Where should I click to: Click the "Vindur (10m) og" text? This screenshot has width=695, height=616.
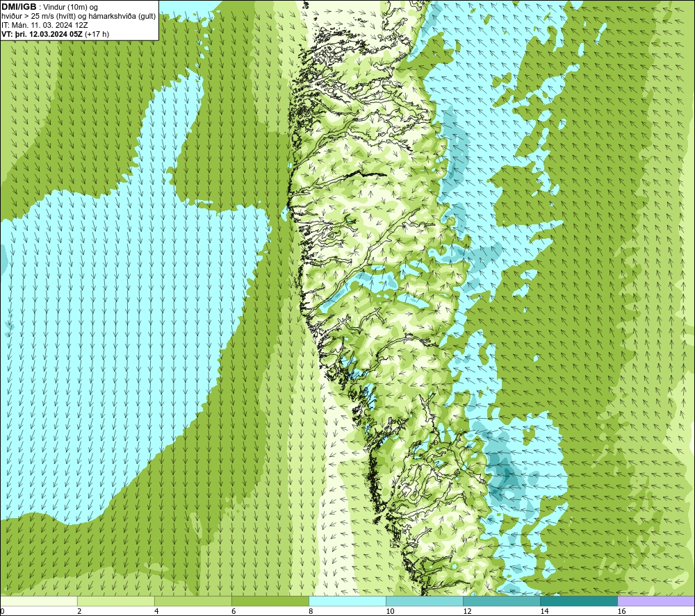(x=72, y=8)
